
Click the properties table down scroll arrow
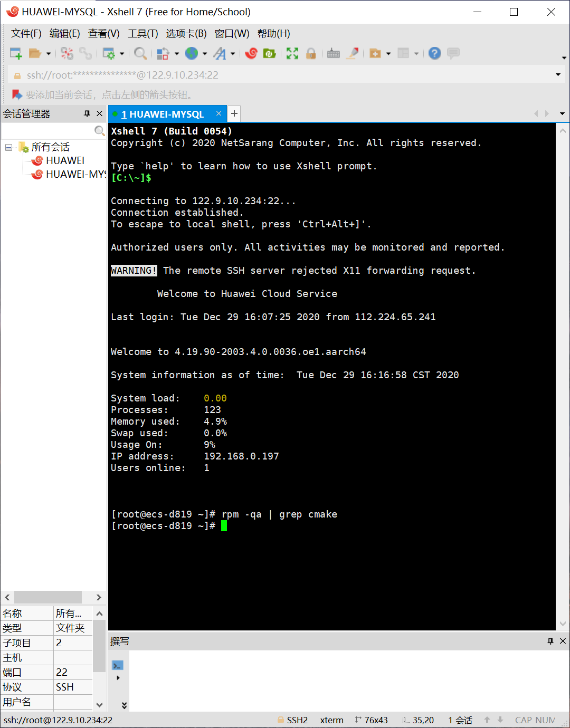click(99, 704)
